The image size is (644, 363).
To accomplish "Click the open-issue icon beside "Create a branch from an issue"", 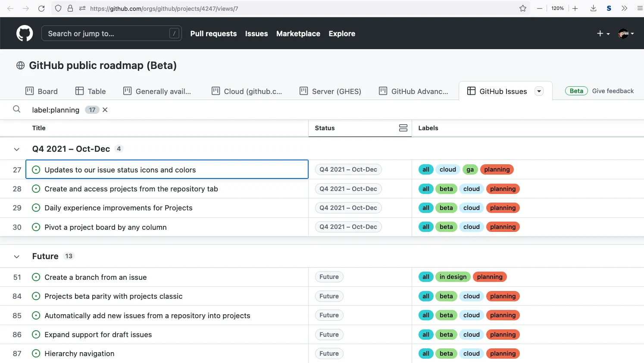I will 36,277.
